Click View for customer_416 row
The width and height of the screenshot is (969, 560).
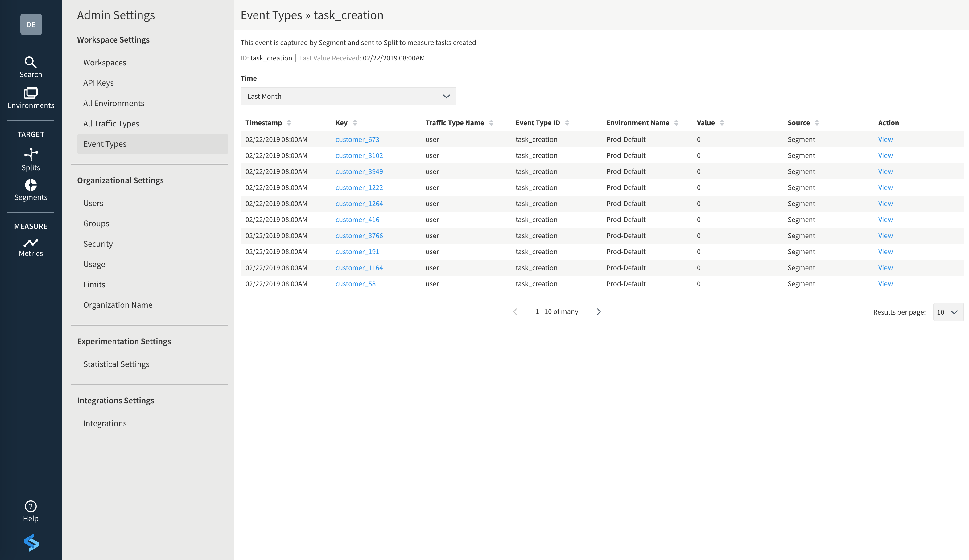click(885, 220)
